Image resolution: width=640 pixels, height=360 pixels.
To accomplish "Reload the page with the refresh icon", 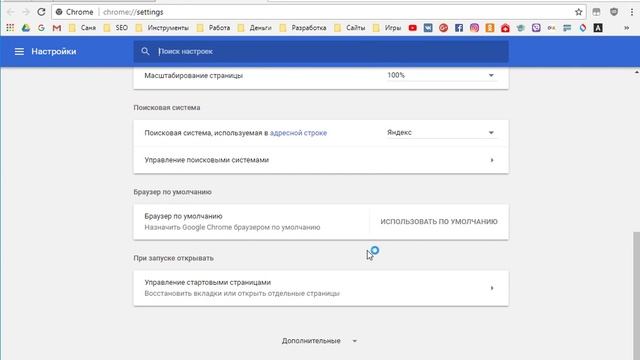I will tap(41, 12).
